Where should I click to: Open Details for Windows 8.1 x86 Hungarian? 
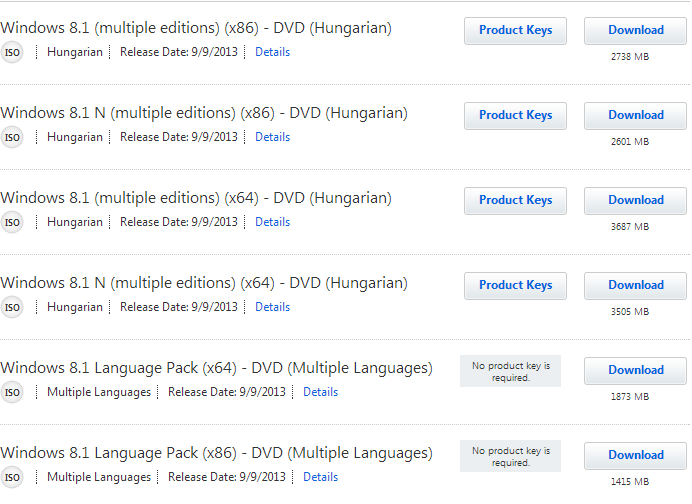click(272, 52)
